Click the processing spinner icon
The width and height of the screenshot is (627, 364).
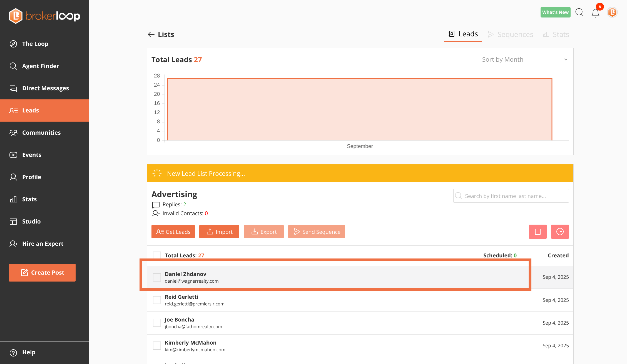(x=157, y=173)
